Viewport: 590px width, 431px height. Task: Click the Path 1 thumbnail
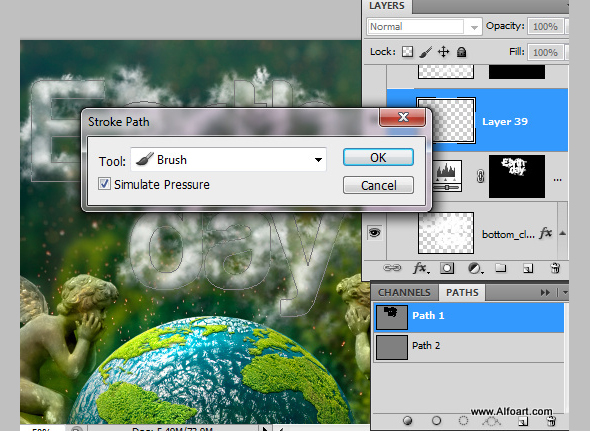[392, 317]
